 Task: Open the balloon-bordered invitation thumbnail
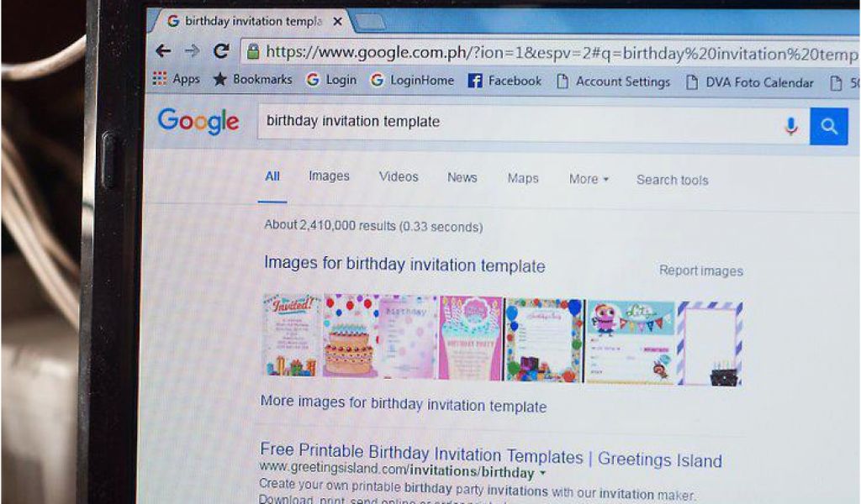click(544, 340)
